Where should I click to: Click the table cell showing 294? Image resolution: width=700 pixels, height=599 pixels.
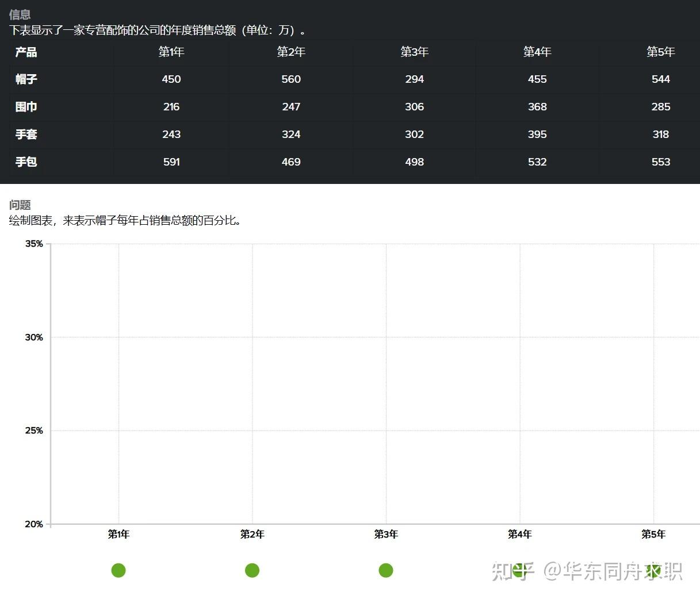(414, 79)
